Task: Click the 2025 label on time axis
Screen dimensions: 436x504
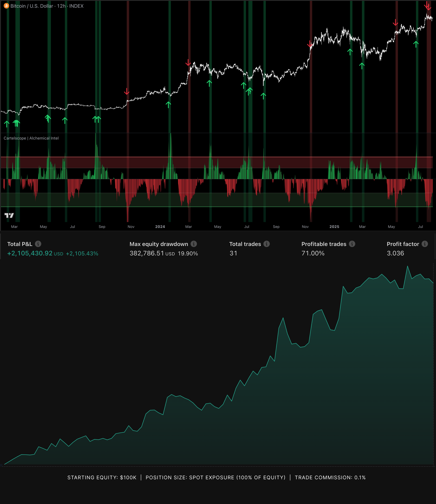Action: click(334, 227)
